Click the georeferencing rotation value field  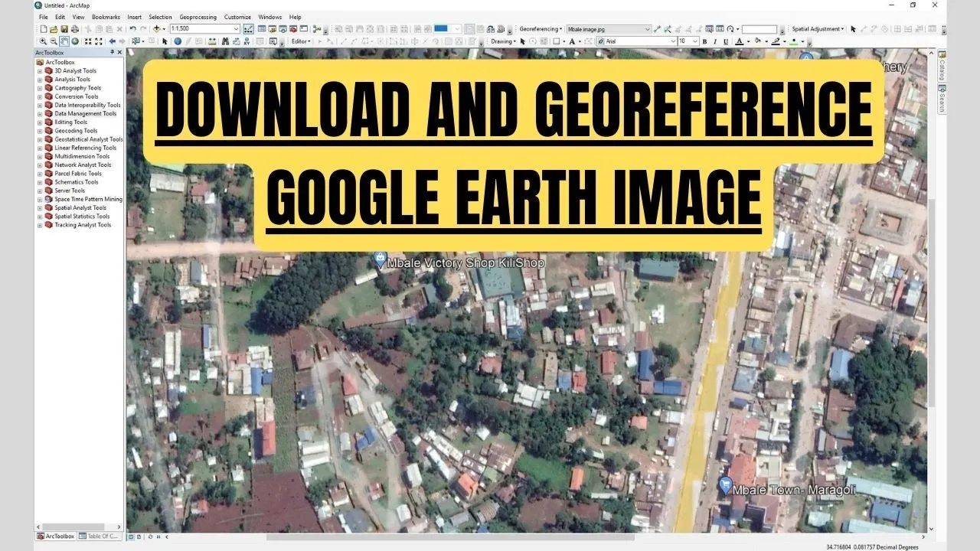(759, 29)
